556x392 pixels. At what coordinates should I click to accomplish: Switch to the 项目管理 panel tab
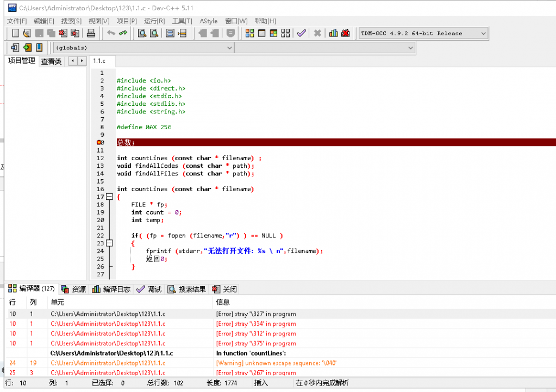22,61
